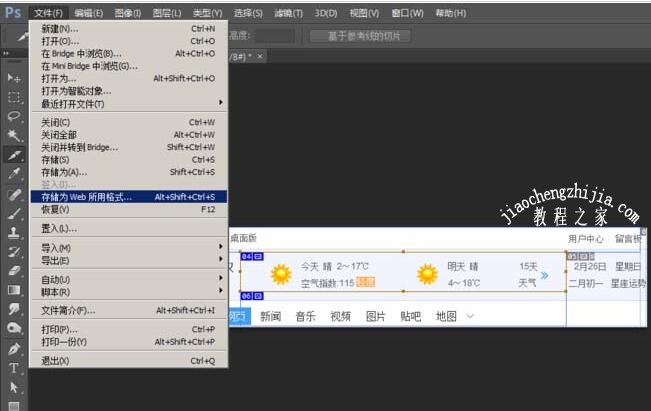Collapse the tools panel double-arrow

(x=6, y=53)
